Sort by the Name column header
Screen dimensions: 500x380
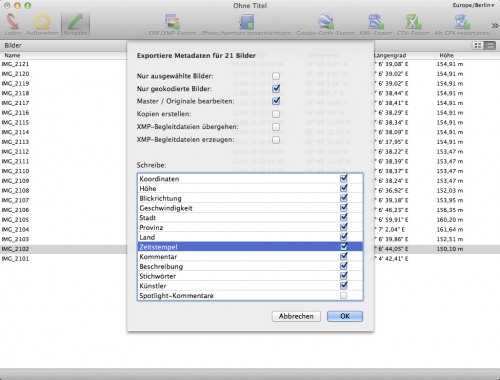point(12,55)
